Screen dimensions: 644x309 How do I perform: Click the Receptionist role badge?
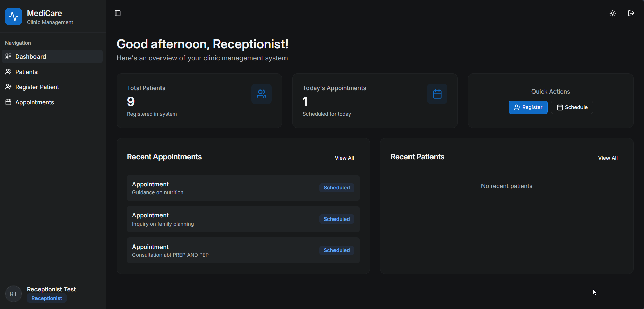point(47,298)
